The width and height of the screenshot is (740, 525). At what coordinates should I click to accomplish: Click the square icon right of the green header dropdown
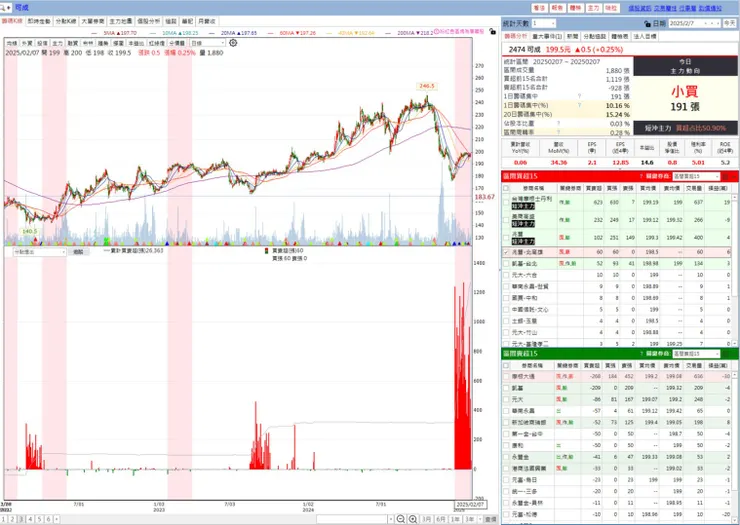[726, 354]
